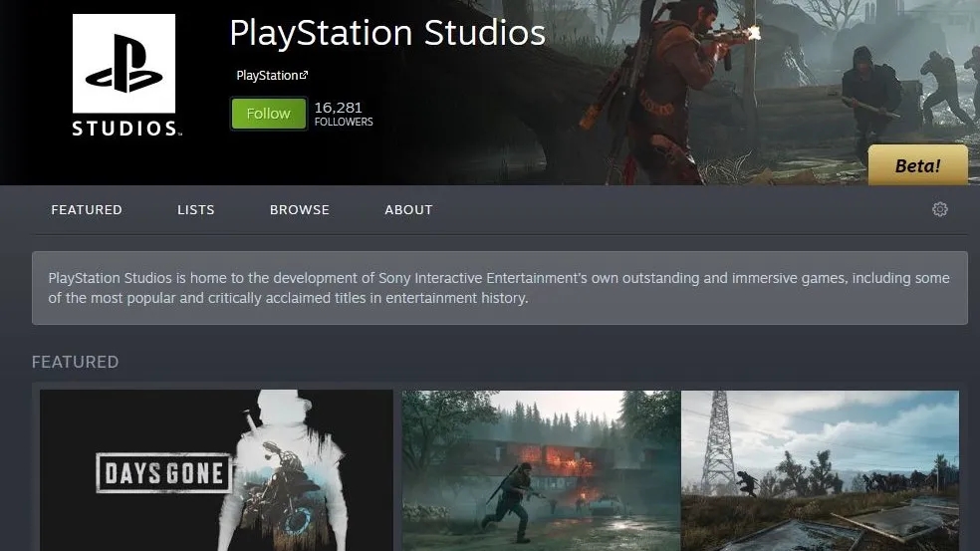
Task: Select the BROWSE tab
Action: [x=299, y=210]
